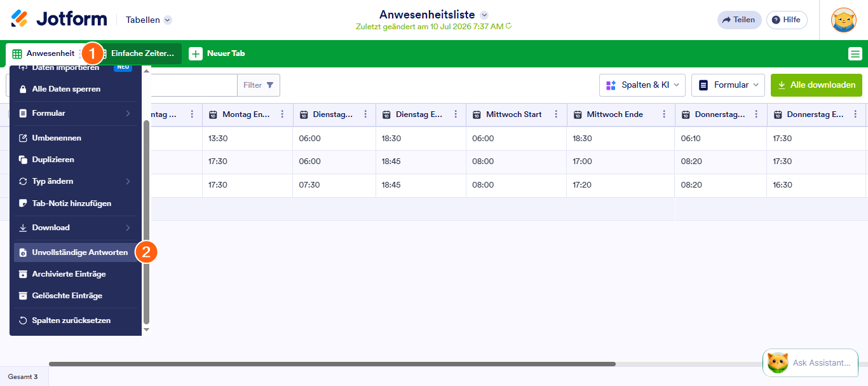The height and width of the screenshot is (386, 868).
Task: Open the hamburger menu in the green bar
Action: tap(855, 54)
